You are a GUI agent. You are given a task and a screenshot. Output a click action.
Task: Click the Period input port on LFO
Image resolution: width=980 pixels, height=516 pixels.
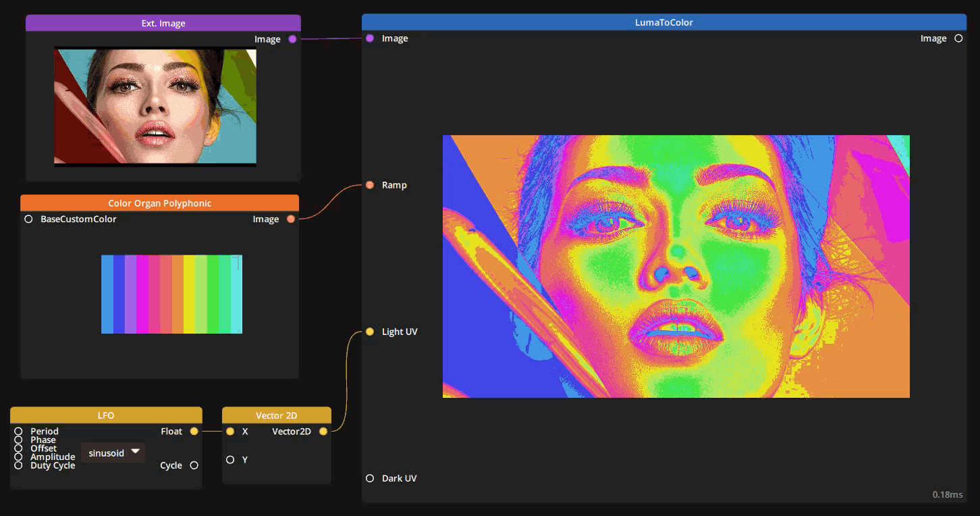[x=18, y=431]
